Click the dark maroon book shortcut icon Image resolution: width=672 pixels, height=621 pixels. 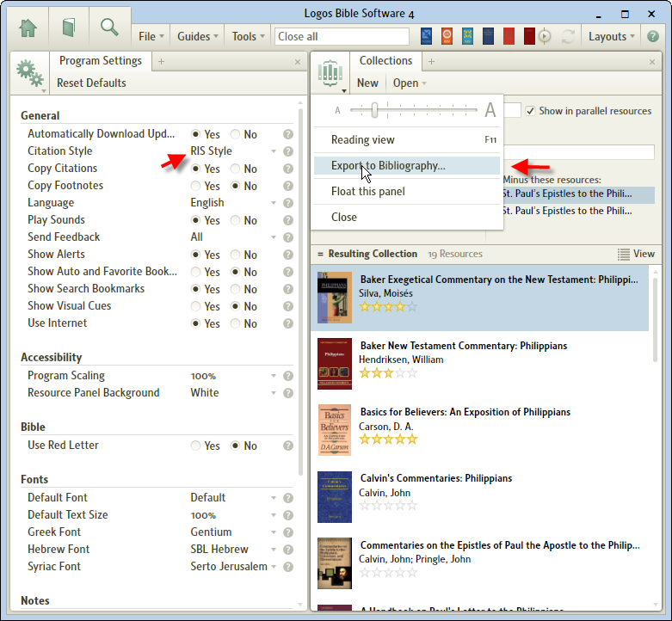point(529,36)
